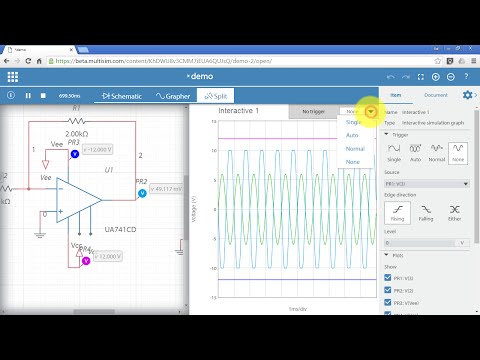480x360 pixels.
Task: Click the Interactive 1 graph title
Action: (x=238, y=111)
